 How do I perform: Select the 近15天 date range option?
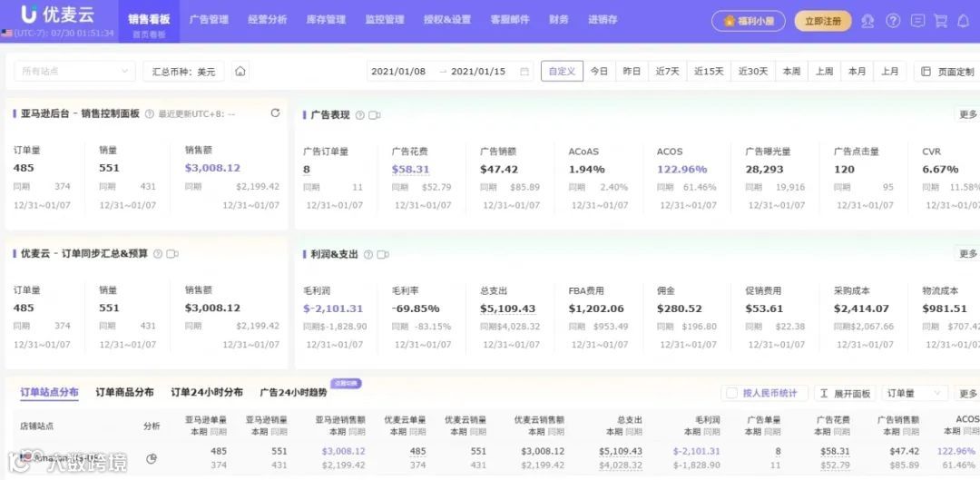click(709, 72)
